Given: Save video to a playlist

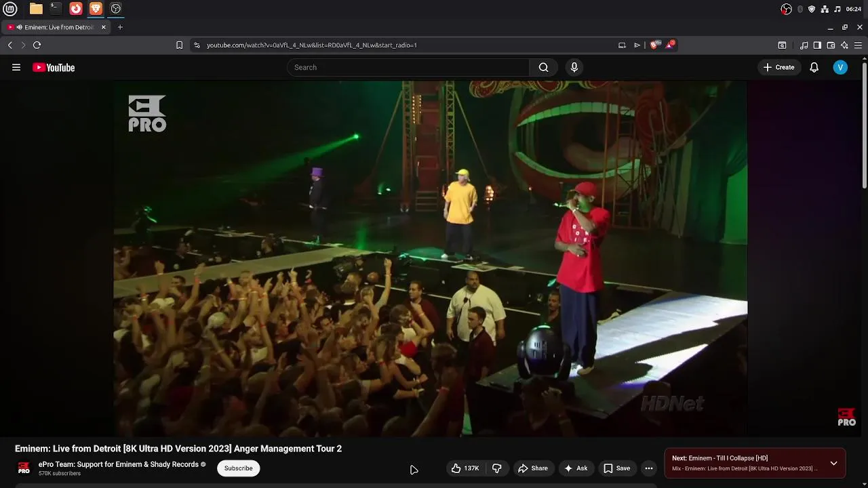Looking at the screenshot, I should pyautogui.click(x=617, y=468).
